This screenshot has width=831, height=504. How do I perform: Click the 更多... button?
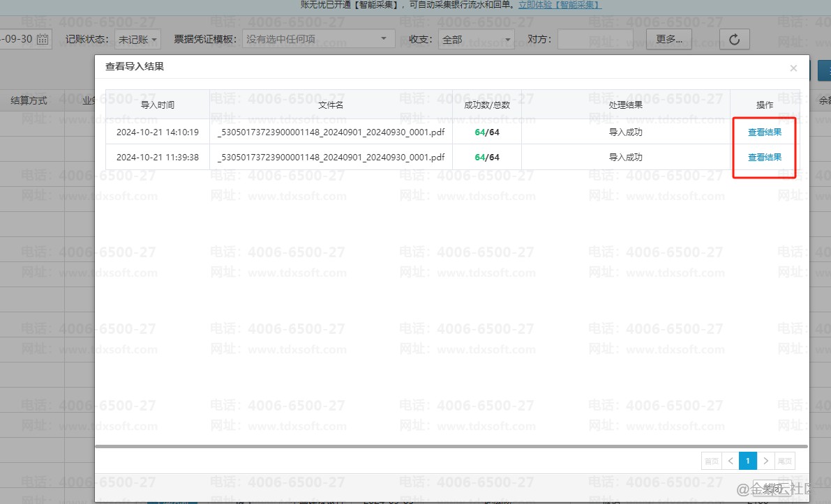point(669,39)
